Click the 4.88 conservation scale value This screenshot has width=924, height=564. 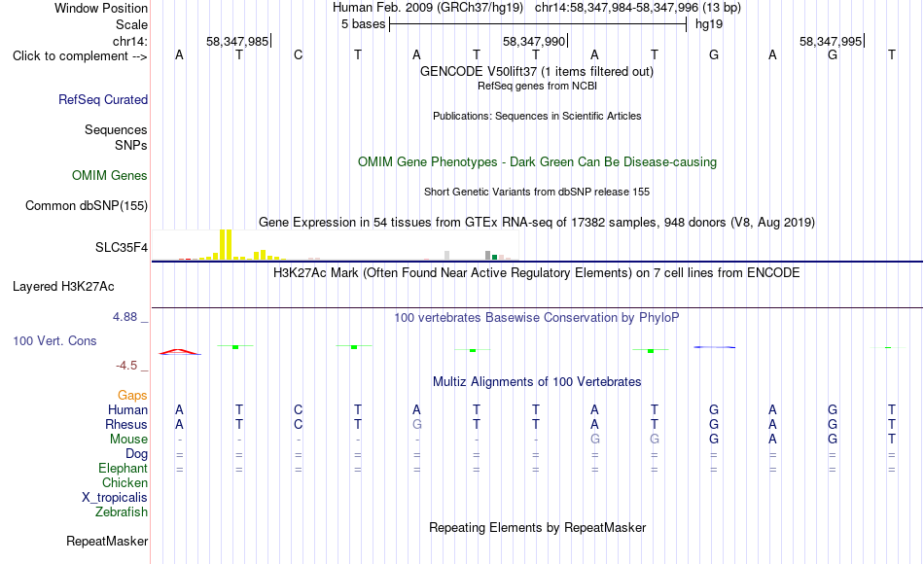pyautogui.click(x=124, y=317)
